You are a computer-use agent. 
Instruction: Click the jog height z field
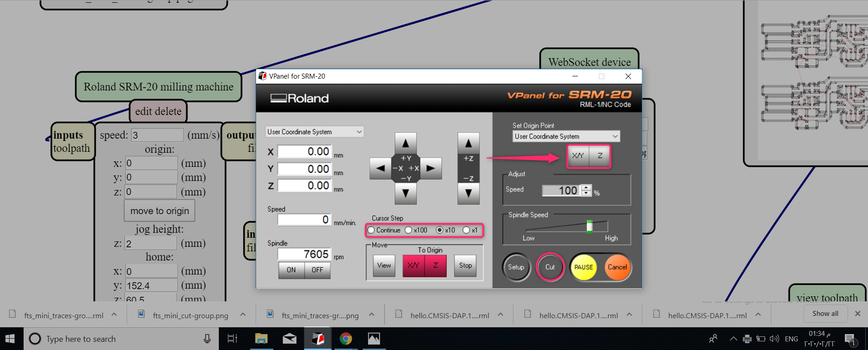(x=151, y=244)
